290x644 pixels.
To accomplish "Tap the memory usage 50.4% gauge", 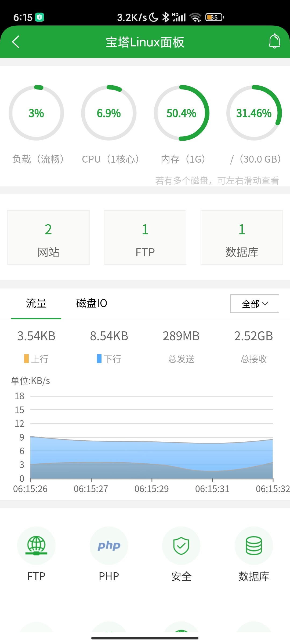I will click(x=181, y=113).
